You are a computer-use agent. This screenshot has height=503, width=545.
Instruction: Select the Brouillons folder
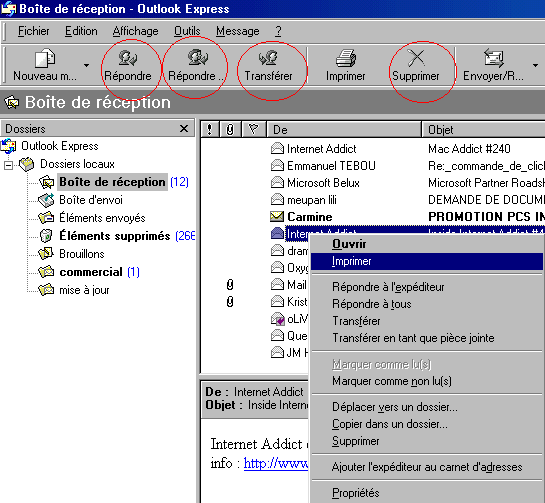[82, 254]
